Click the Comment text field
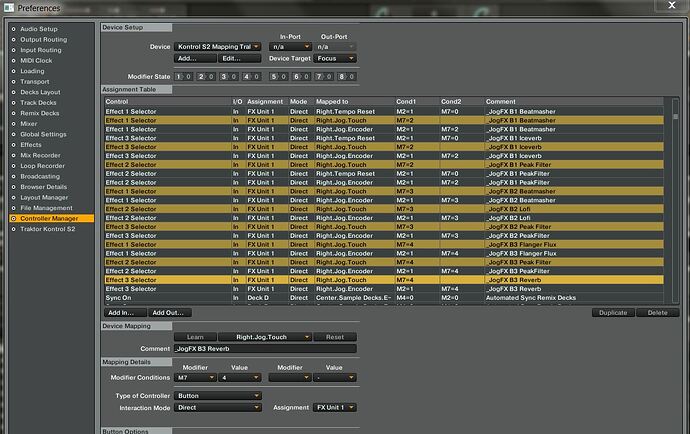The width and height of the screenshot is (690, 434). click(x=264, y=348)
